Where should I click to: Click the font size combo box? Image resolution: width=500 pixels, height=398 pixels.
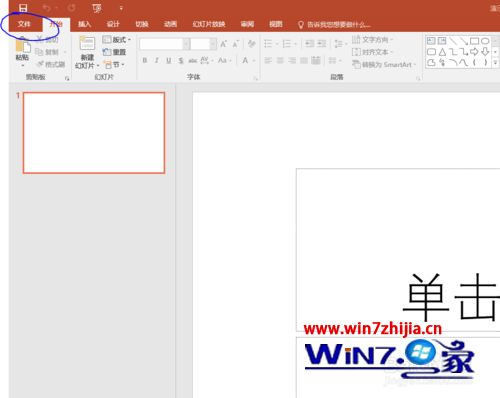204,44
